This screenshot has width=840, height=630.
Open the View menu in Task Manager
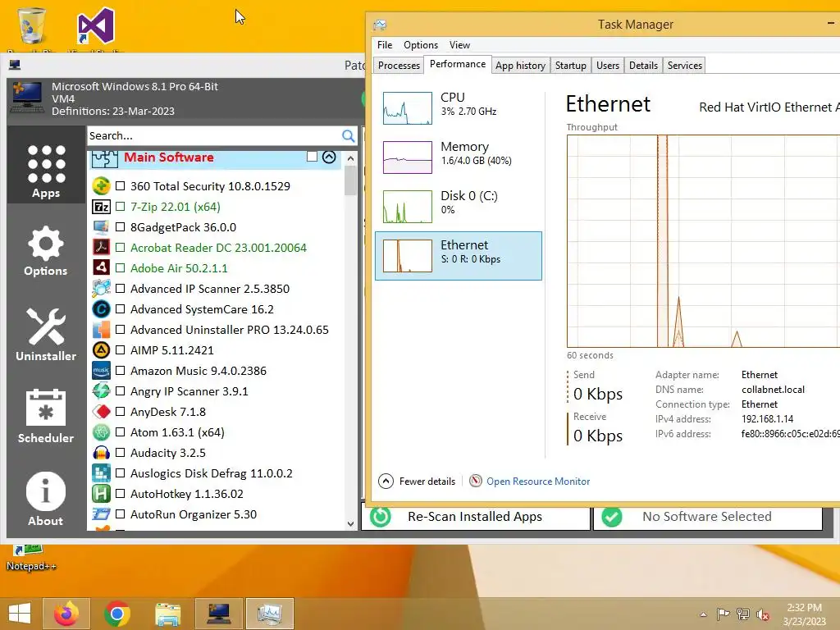click(459, 45)
